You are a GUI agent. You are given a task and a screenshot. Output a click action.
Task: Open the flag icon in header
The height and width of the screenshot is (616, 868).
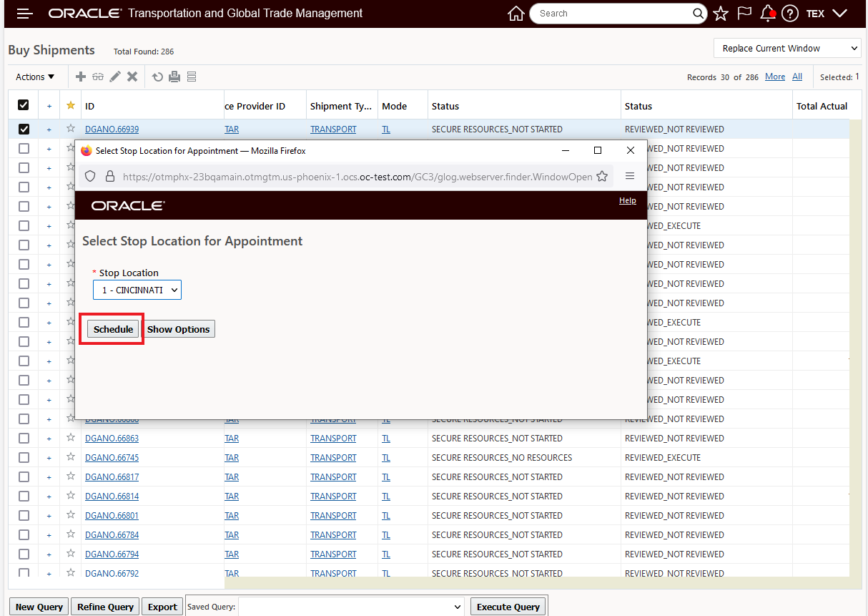point(744,14)
